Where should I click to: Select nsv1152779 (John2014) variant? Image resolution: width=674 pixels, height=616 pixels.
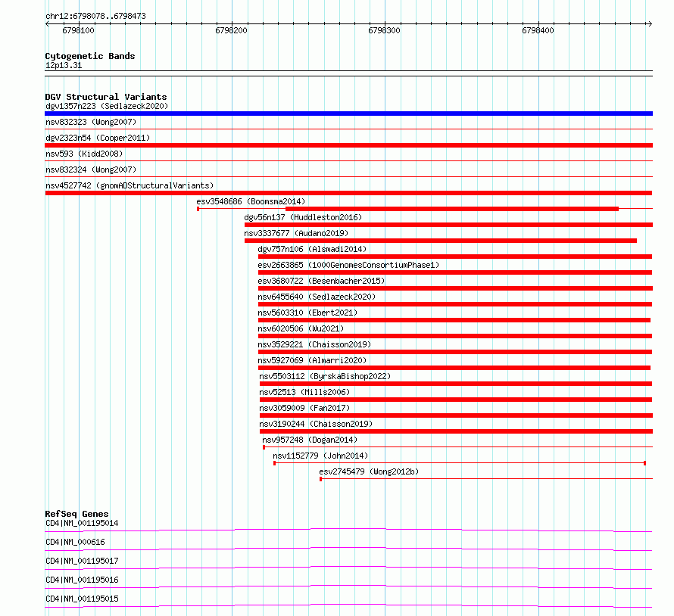point(320,456)
